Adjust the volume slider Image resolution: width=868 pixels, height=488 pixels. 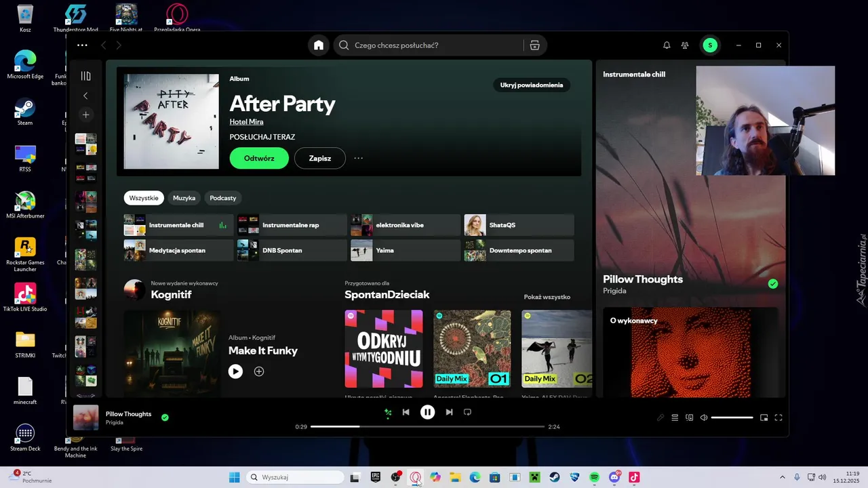tap(732, 418)
